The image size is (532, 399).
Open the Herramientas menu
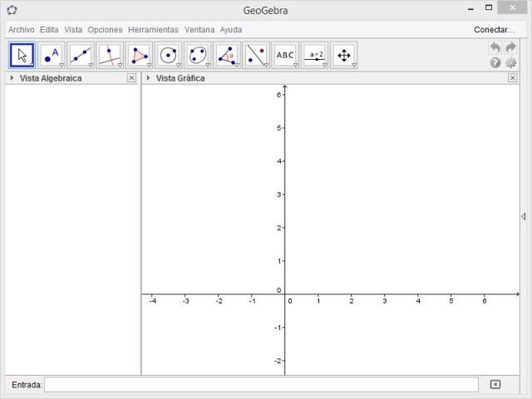[153, 30]
